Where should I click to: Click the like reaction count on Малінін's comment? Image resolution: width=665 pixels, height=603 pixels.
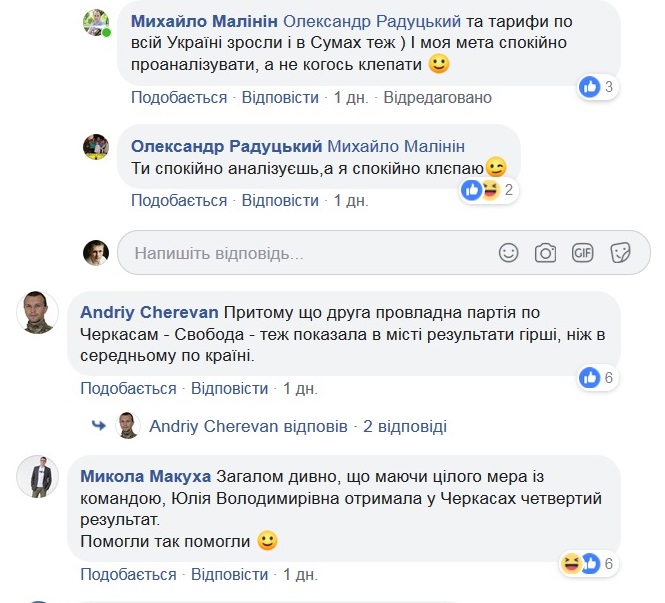(x=597, y=87)
